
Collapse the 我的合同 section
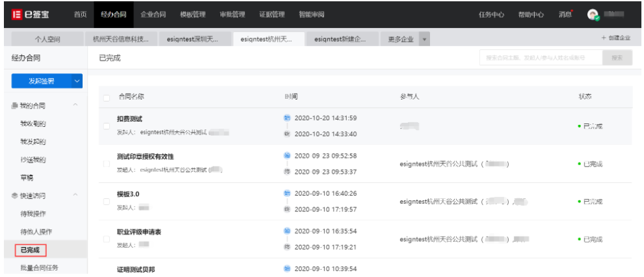click(x=75, y=105)
